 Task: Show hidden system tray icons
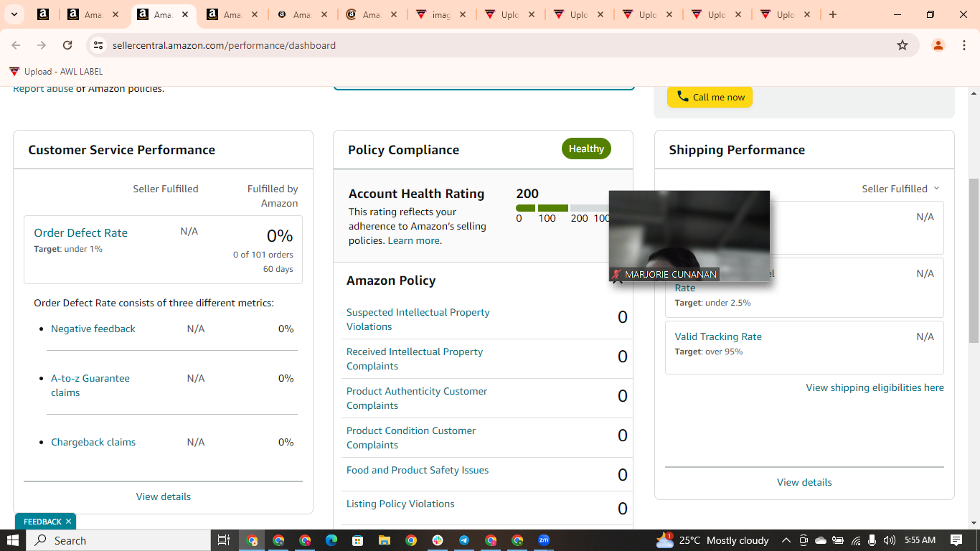coord(786,540)
